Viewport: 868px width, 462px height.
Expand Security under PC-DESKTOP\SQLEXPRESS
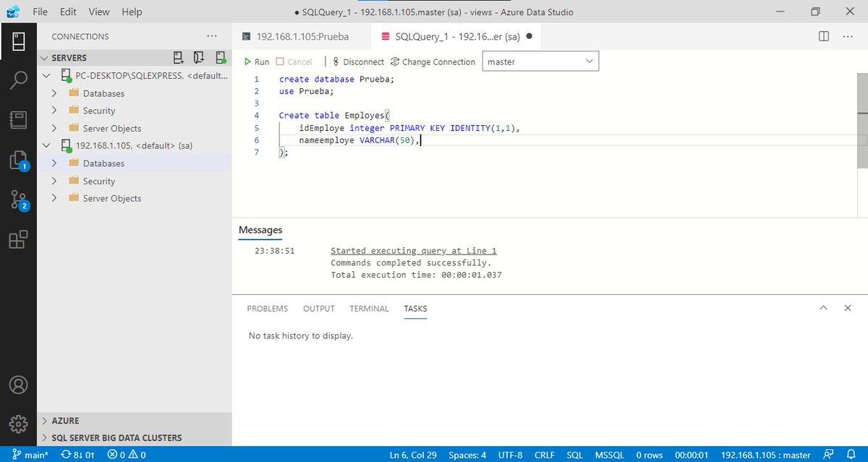point(54,111)
